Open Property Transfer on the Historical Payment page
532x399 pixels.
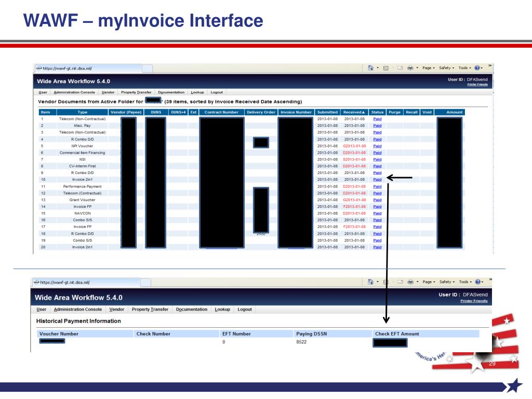(x=150, y=310)
